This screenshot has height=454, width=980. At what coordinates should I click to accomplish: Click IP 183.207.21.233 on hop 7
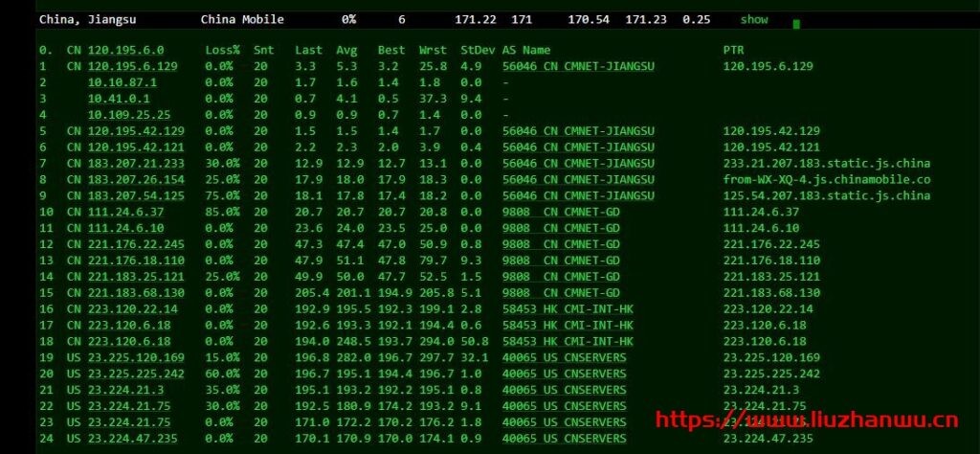pyautogui.click(x=136, y=163)
